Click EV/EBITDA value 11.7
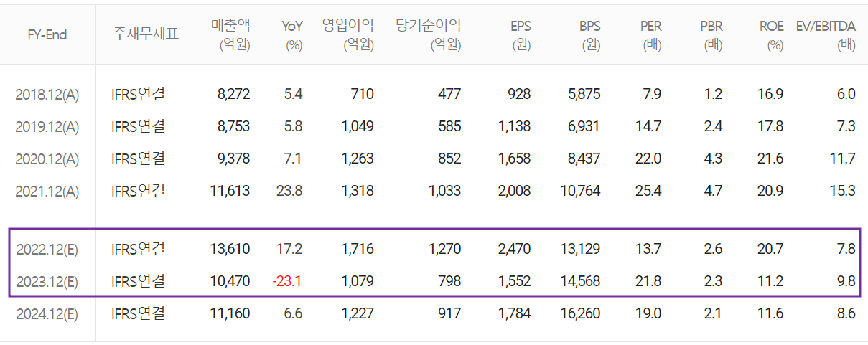The image size is (868, 345). [x=843, y=159]
